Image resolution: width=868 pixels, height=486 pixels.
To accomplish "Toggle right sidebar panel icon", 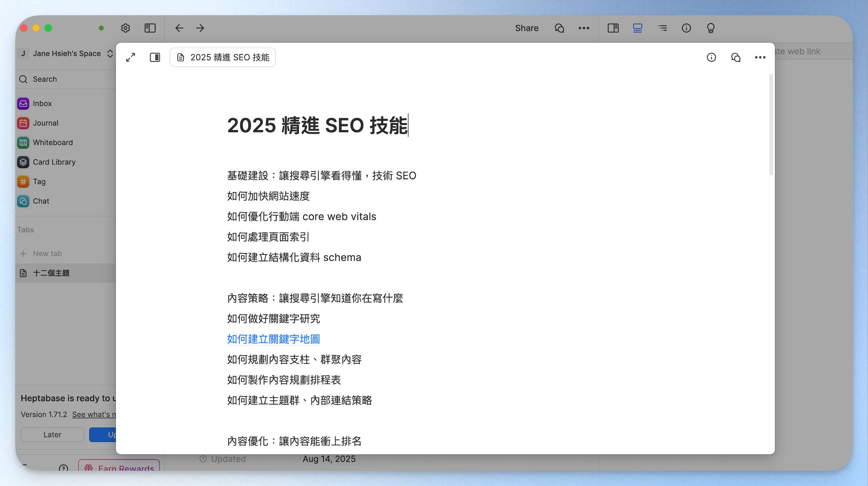I will tap(613, 28).
